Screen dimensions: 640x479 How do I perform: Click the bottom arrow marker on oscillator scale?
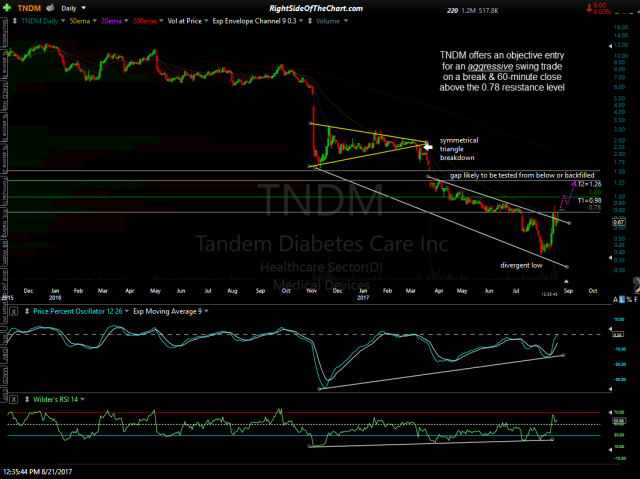click(x=610, y=389)
